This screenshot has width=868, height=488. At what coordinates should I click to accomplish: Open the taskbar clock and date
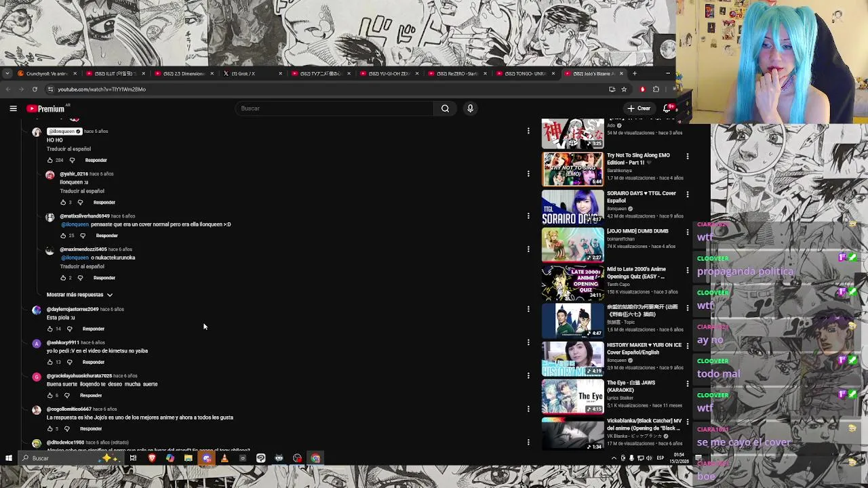679,458
